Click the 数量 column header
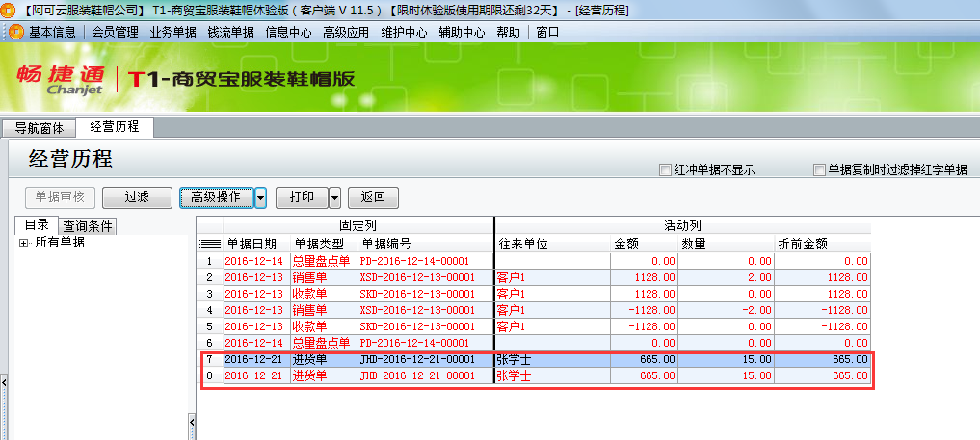 pyautogui.click(x=726, y=244)
